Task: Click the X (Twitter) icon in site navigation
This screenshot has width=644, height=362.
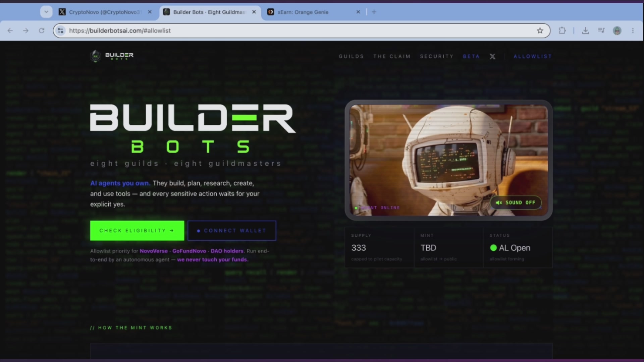Action: (x=492, y=56)
